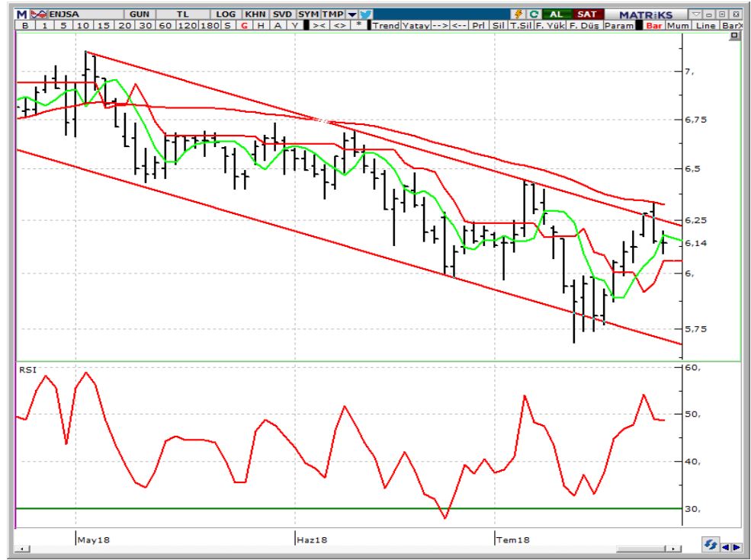Open the GUN period selector
The image size is (751, 560).
140,14
